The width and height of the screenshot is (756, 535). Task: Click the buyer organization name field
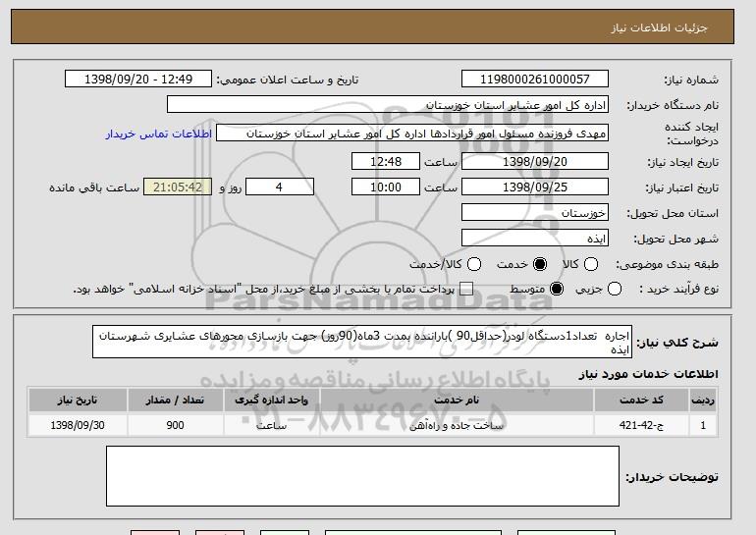pos(388,105)
